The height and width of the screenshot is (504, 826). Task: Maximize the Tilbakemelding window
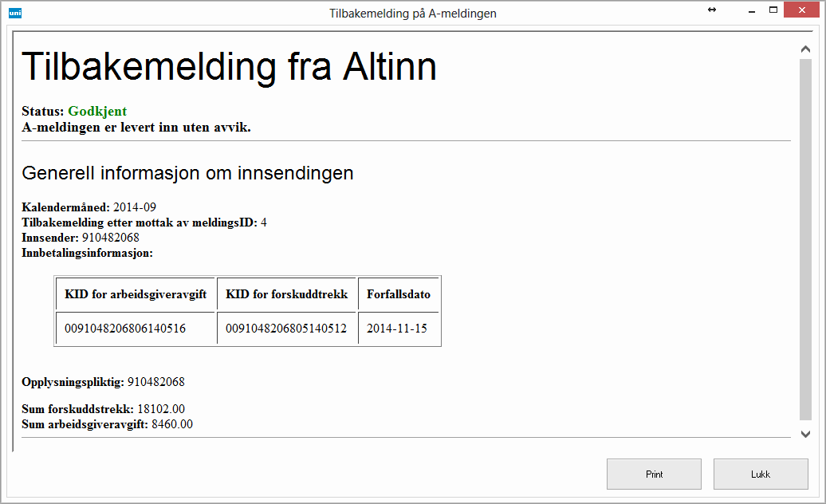point(773,10)
